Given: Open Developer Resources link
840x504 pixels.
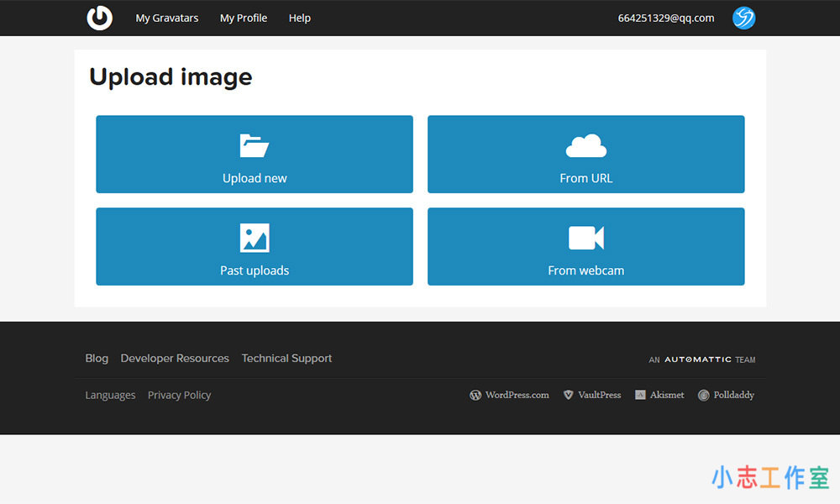Looking at the screenshot, I should pyautogui.click(x=175, y=358).
